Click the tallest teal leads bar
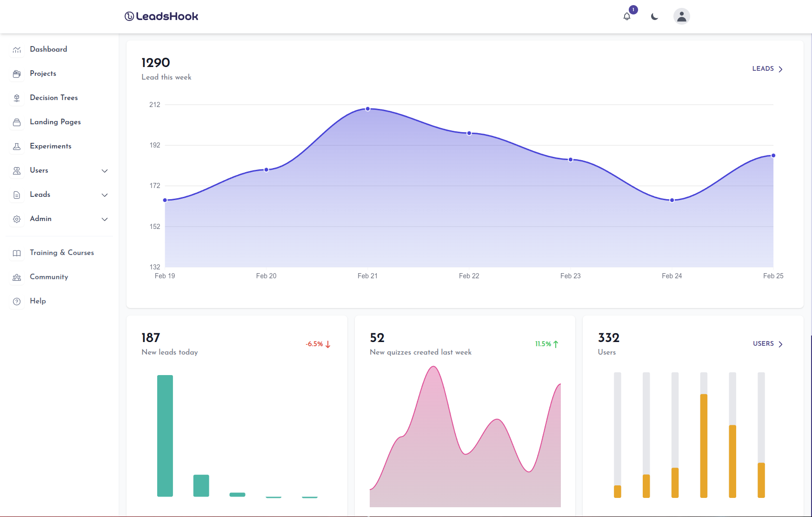 click(165, 436)
